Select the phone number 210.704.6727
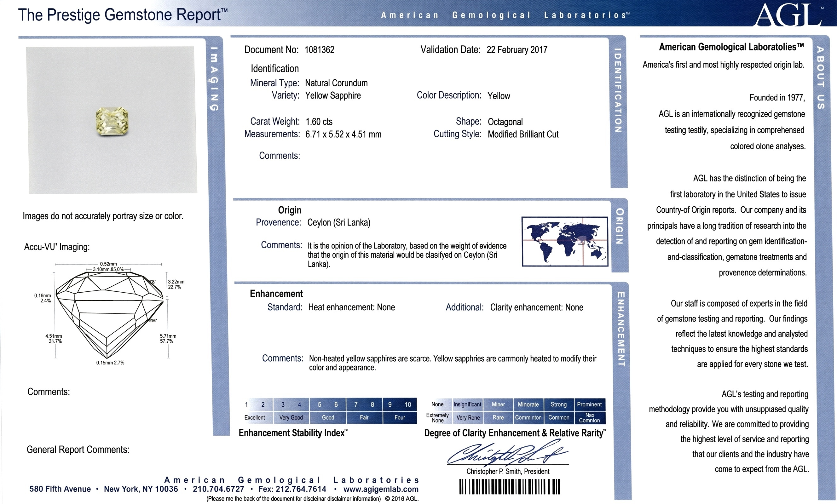Screen dimensions: 837x504 (218, 489)
